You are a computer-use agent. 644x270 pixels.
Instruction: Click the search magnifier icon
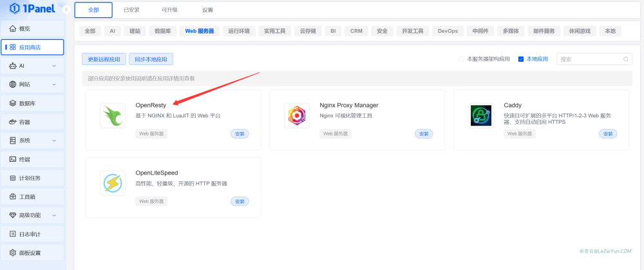[x=625, y=59]
